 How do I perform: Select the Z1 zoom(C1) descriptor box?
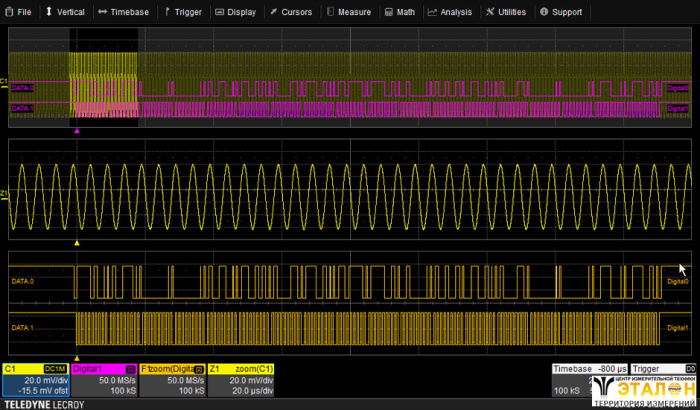[241, 382]
